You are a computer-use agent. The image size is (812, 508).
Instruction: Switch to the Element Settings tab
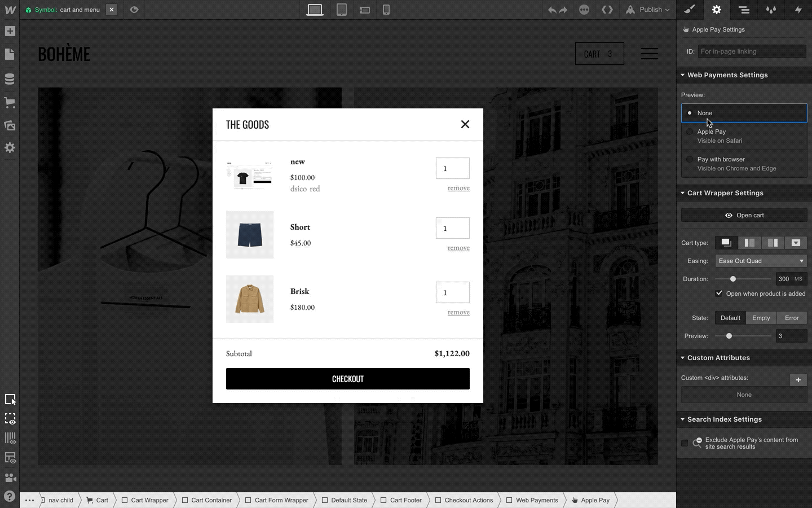point(717,10)
